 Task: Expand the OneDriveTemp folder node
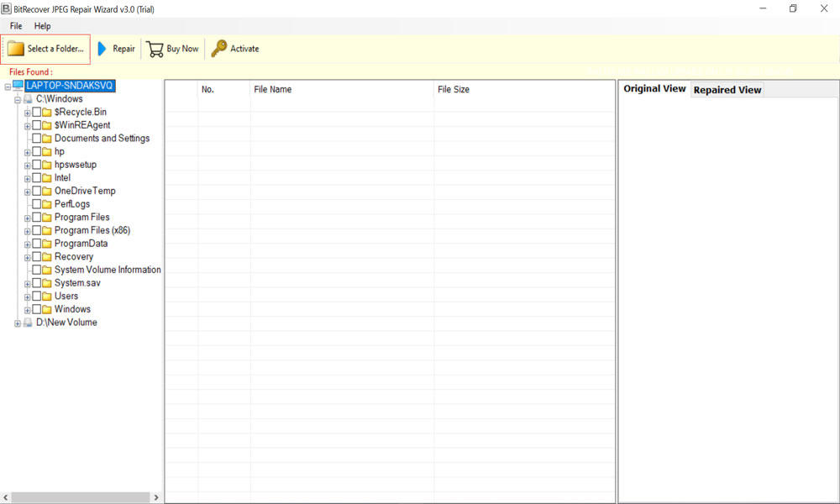pos(28,192)
